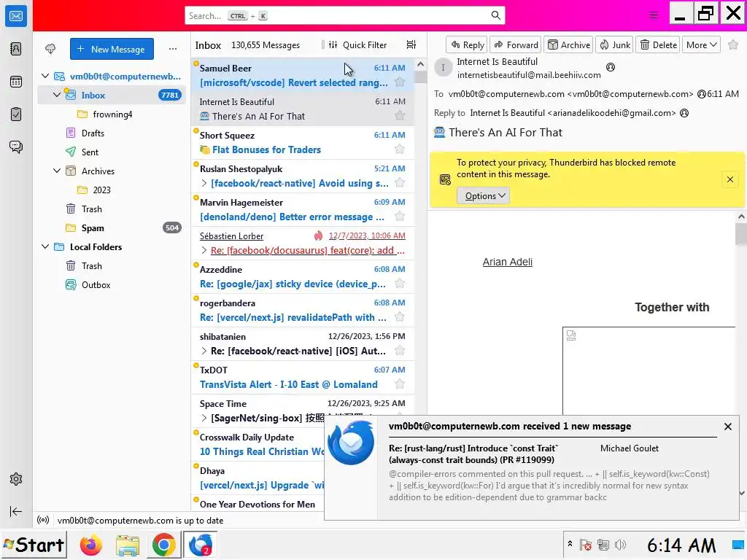Open message list display options icon
The width and height of the screenshot is (747, 560).
411,44
